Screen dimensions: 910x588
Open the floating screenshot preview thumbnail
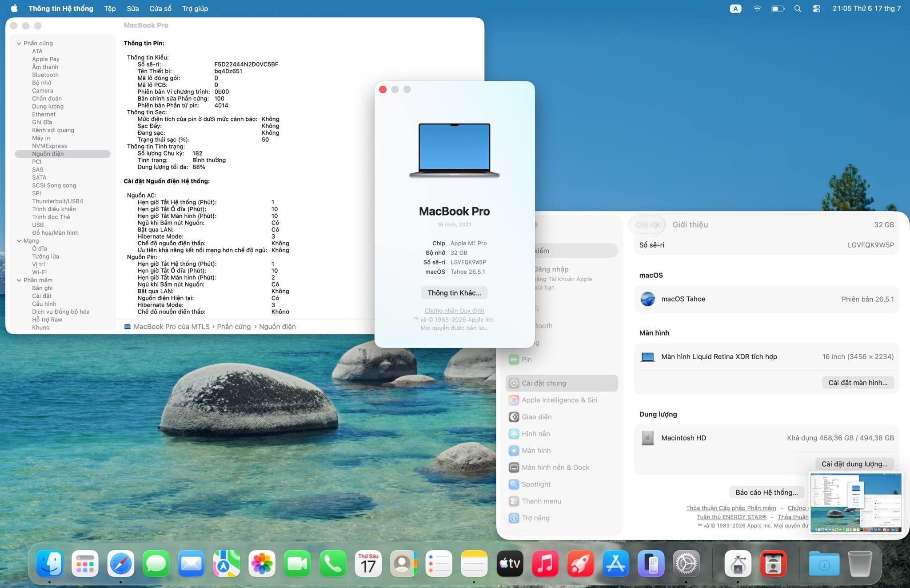coord(856,503)
